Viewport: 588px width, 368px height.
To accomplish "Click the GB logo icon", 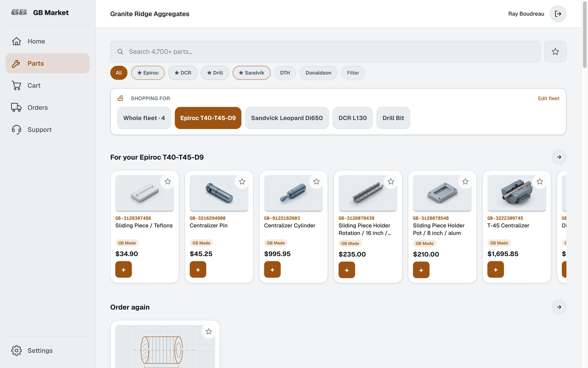I will (x=19, y=12).
